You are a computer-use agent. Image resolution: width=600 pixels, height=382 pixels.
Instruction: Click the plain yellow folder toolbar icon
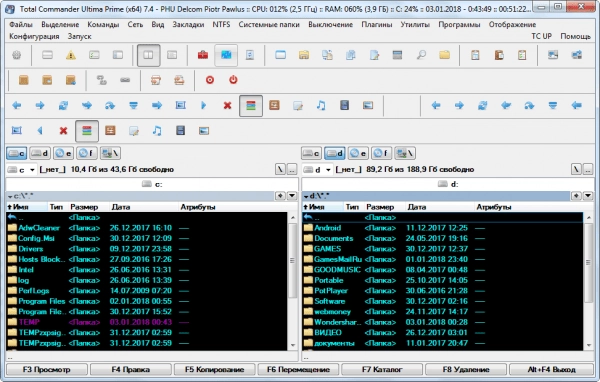[x=444, y=55]
